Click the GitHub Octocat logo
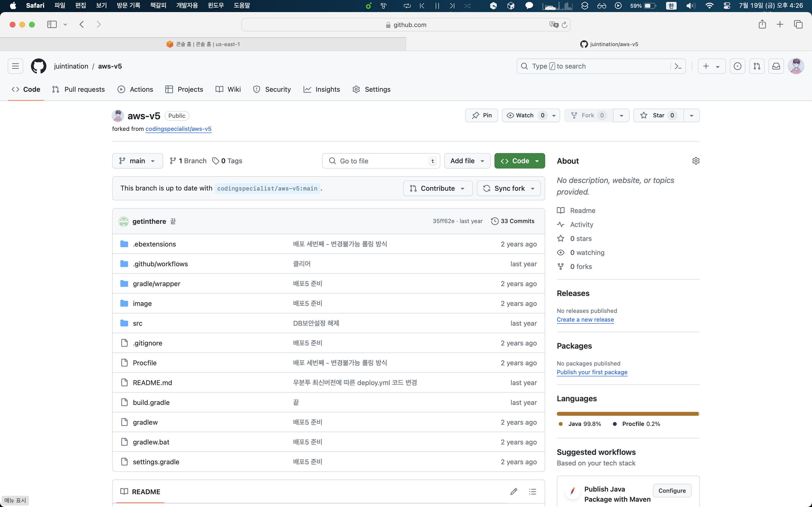Viewport: 812px width, 507px height. pyautogui.click(x=39, y=66)
